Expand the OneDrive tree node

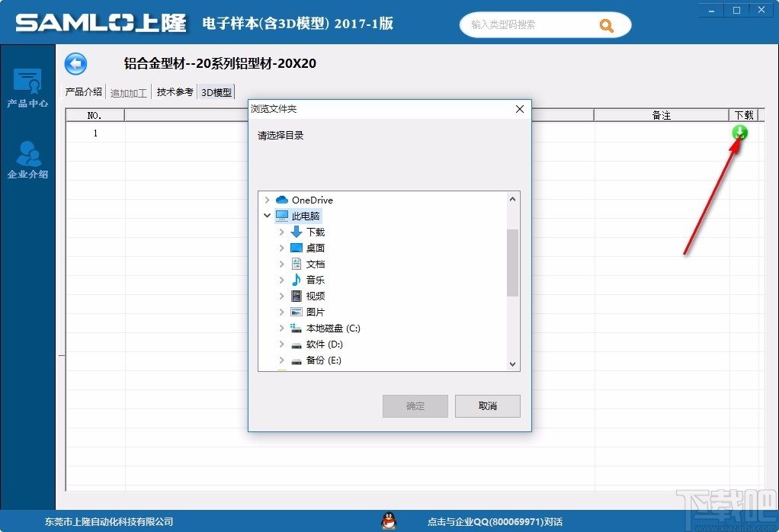coord(266,200)
